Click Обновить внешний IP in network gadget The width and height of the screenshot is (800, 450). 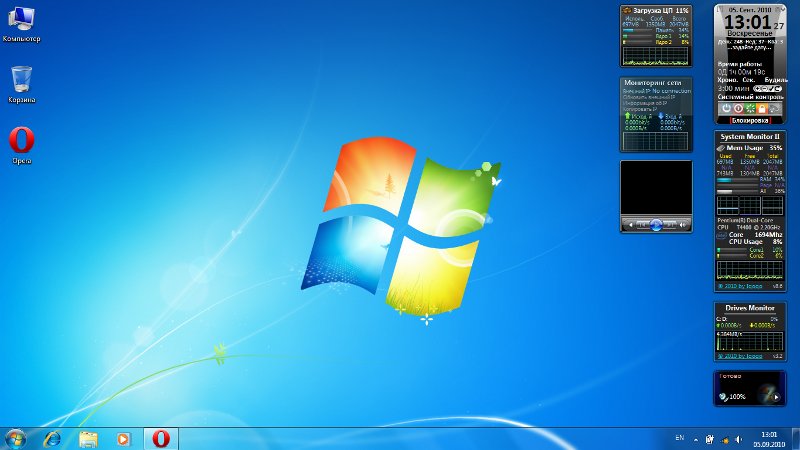(648, 97)
